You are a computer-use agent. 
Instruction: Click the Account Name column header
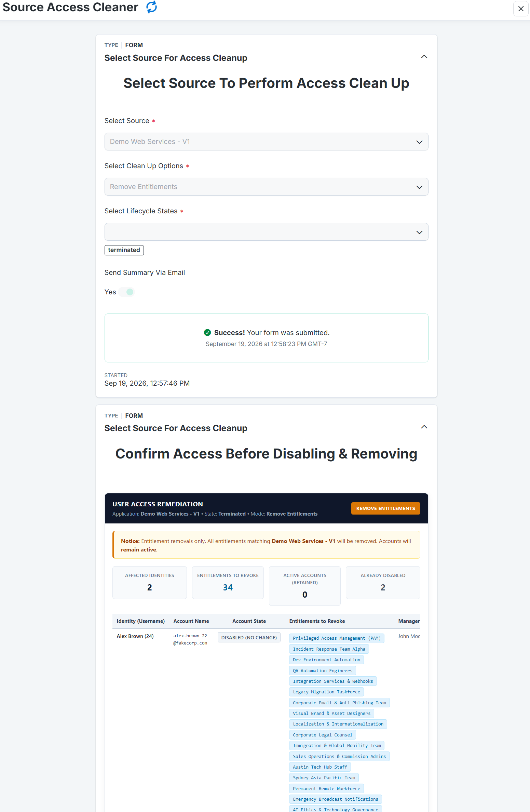pos(191,621)
